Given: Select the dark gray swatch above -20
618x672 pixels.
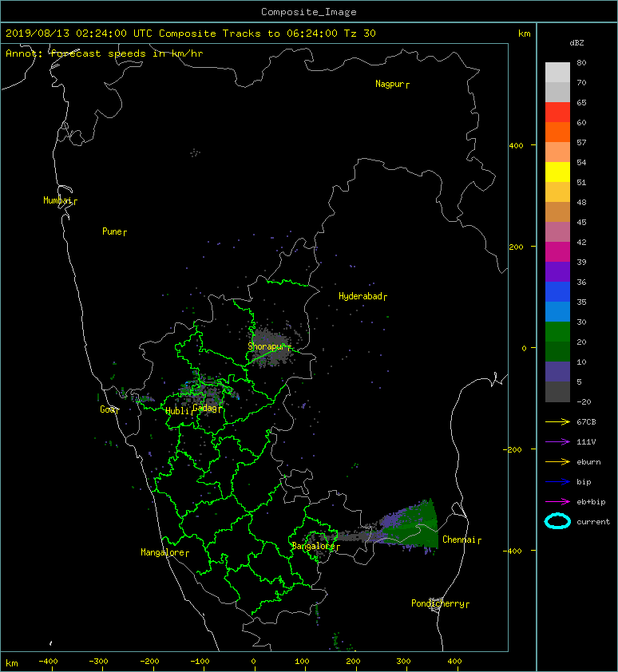Looking at the screenshot, I should (557, 391).
